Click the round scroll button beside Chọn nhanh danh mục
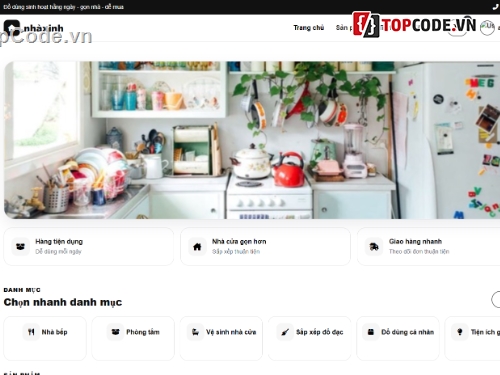 [x=496, y=299]
